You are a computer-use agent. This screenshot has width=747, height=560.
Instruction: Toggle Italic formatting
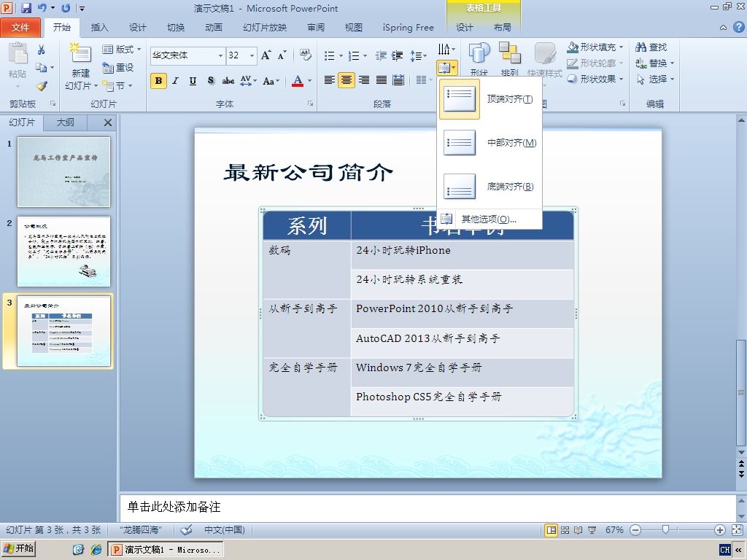(176, 80)
